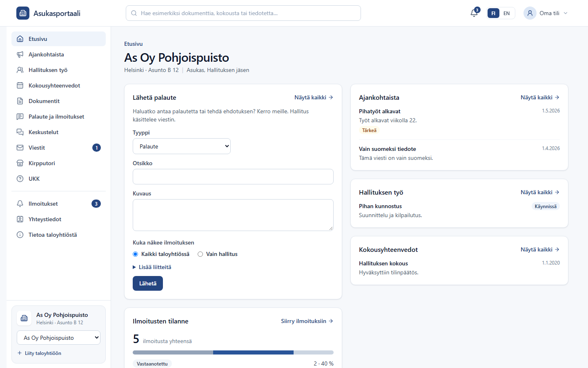Click the user avatar icon
Image resolution: width=588 pixels, height=368 pixels.
pos(530,13)
